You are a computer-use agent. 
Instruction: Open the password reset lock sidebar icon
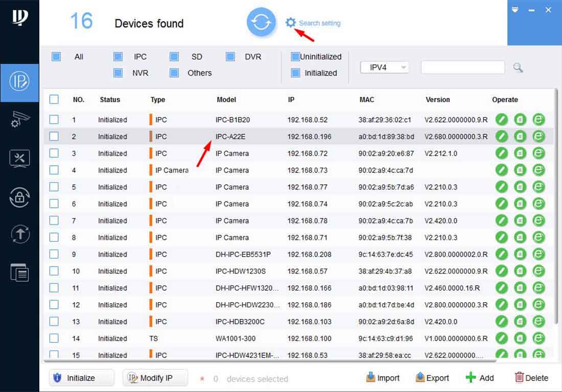point(19,197)
